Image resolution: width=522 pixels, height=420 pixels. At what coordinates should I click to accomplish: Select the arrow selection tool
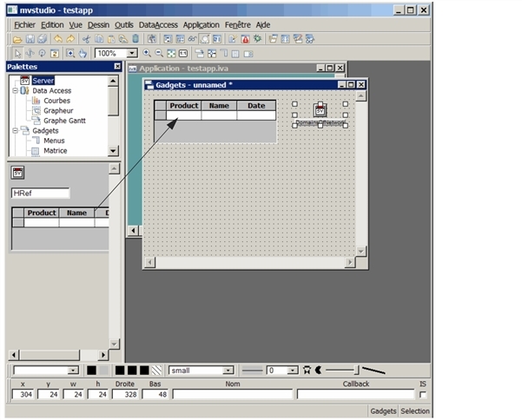click(17, 54)
